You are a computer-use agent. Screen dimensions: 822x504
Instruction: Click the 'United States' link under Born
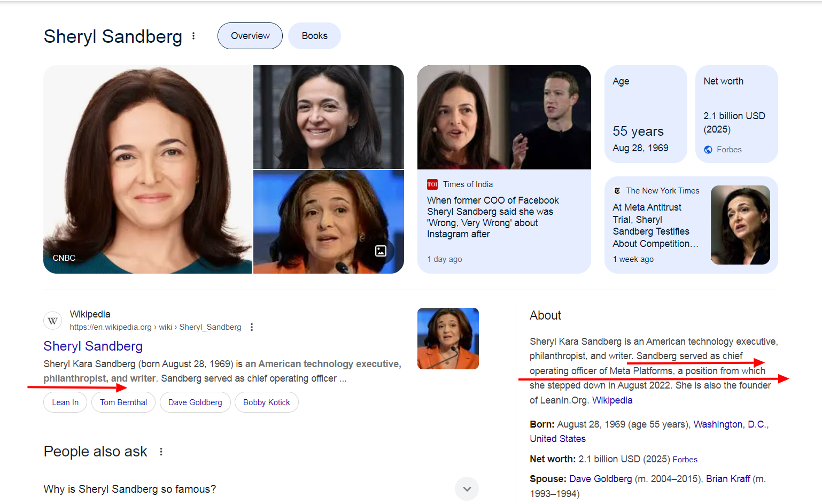click(557, 439)
